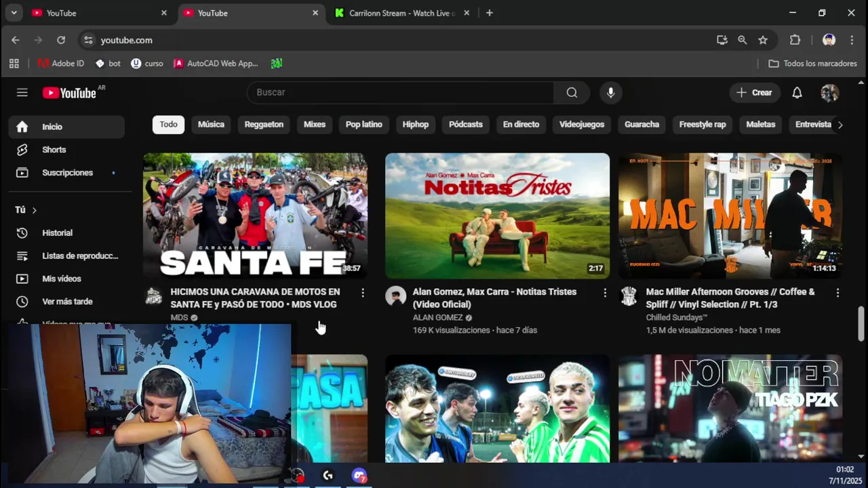Screen dimensions: 868x488
Task: Open the Chrome profile avatar
Action: (x=829, y=40)
